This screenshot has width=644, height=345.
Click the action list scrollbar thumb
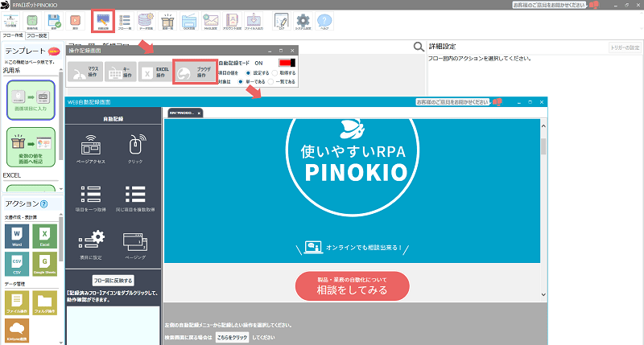[x=61, y=239]
